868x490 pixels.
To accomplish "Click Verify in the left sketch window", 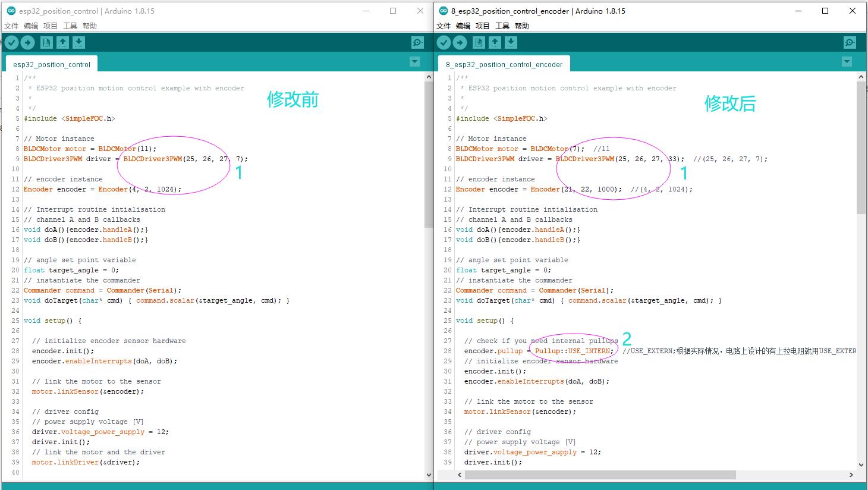I will tap(11, 42).
